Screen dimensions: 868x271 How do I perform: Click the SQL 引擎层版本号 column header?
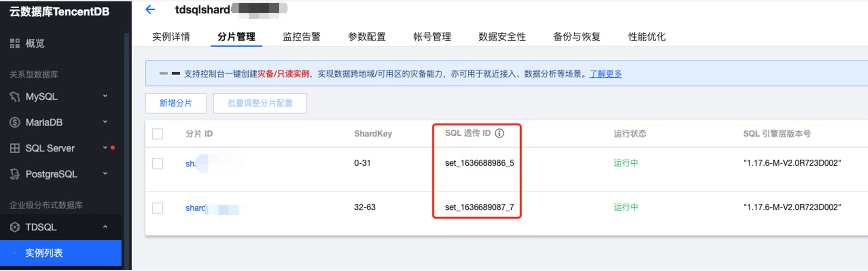coord(777,134)
